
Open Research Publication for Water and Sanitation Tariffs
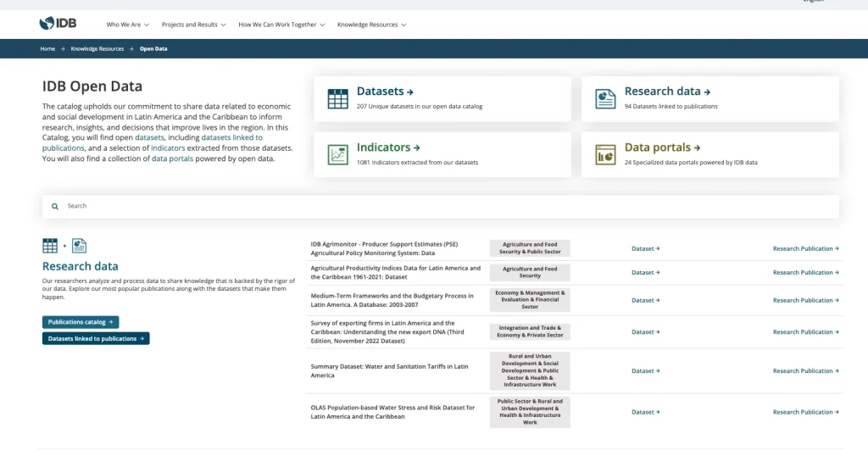tap(805, 371)
